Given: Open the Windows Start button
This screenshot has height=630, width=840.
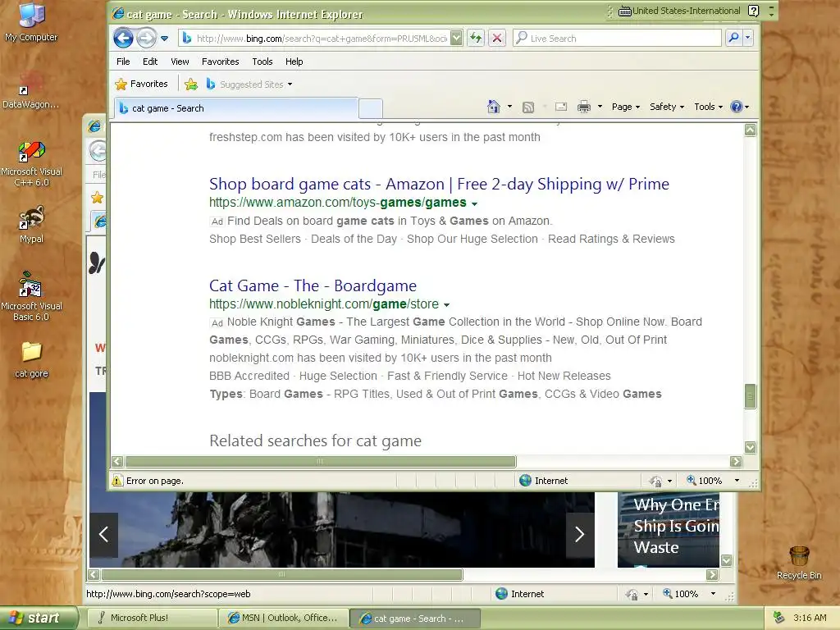Looking at the screenshot, I should [39, 618].
